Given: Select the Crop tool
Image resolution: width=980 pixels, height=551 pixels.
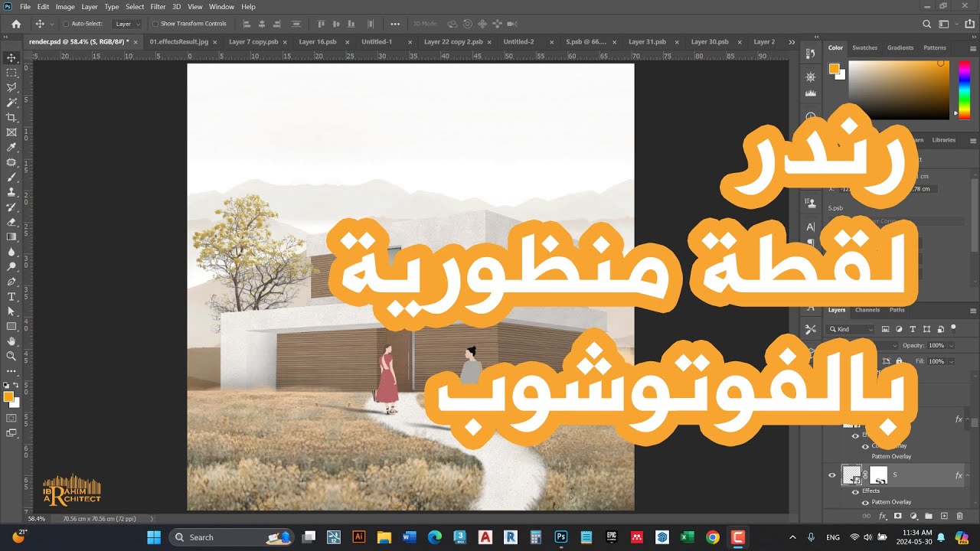Looking at the screenshot, I should pos(11,117).
